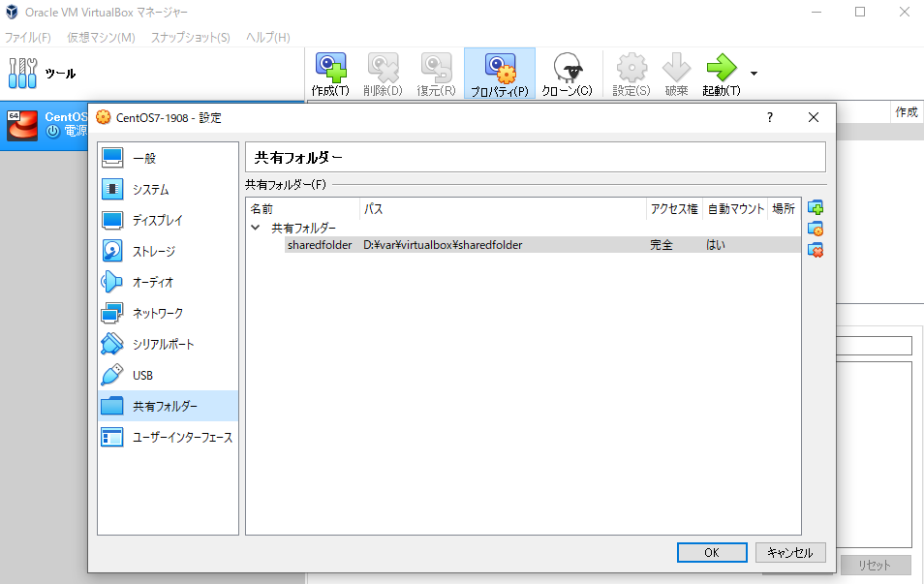The width and height of the screenshot is (924, 584).
Task: Click the 作成 column header in the snapshot pane
Action: (907, 112)
